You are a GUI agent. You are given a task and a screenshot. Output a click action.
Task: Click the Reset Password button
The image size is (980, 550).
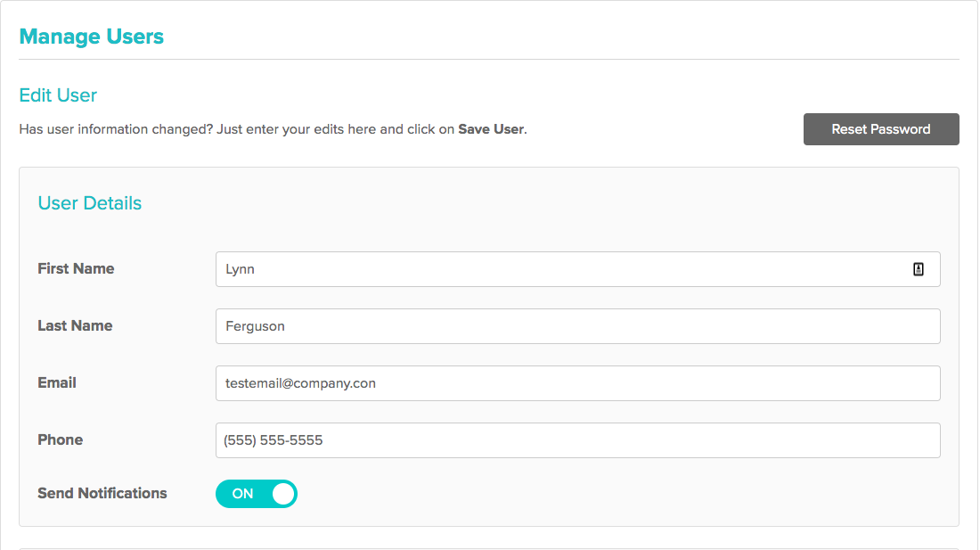(880, 128)
